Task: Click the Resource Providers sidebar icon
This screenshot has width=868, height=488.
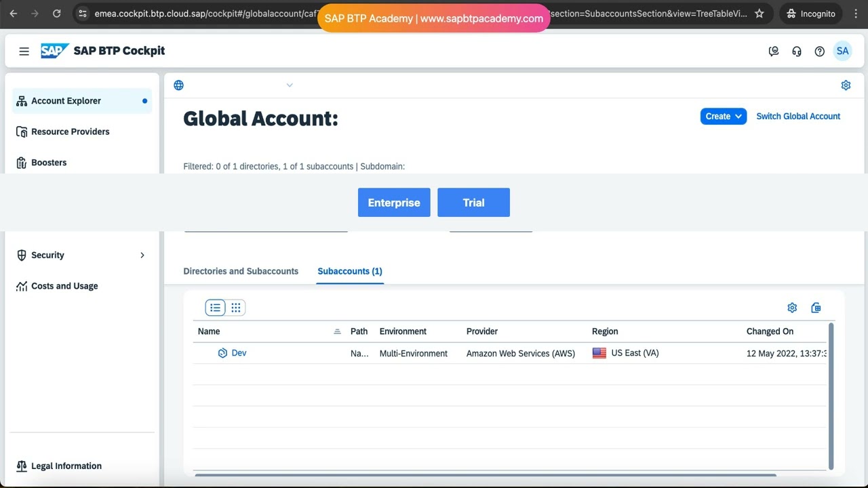Action: tap(22, 131)
